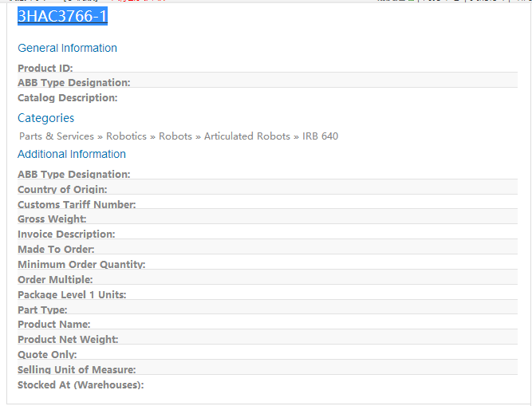
Task: Open the IRB 640 category link
Action: [320, 136]
